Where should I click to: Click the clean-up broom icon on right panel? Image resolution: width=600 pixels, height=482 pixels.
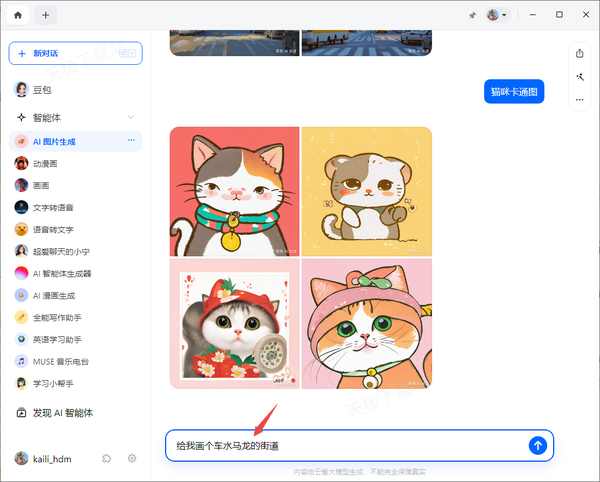coord(580,77)
